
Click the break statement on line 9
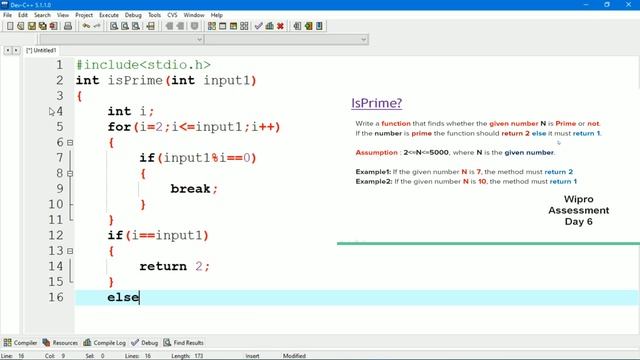[x=194, y=189]
